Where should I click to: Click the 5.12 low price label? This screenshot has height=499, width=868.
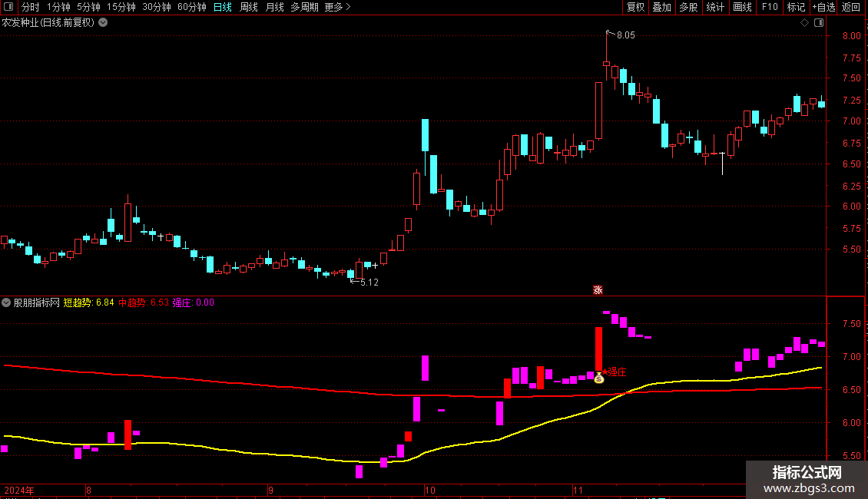coord(369,283)
